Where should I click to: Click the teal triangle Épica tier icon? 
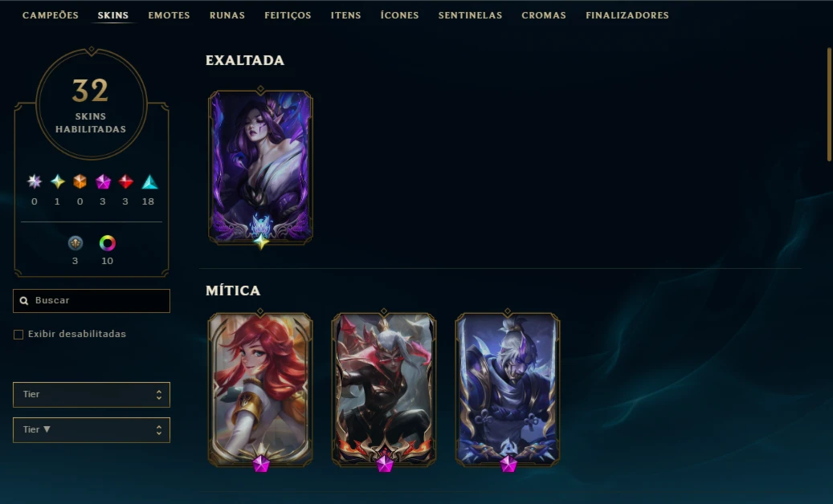(x=149, y=182)
